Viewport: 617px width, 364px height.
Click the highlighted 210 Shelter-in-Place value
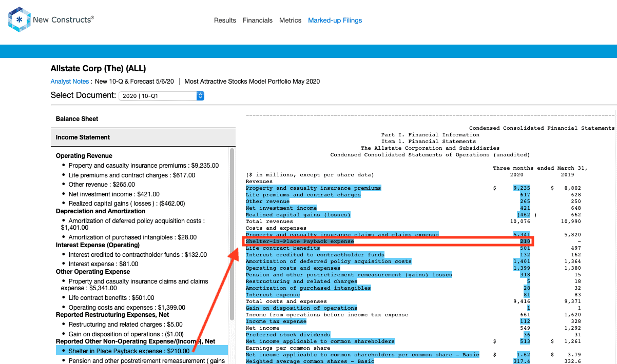[x=525, y=241]
